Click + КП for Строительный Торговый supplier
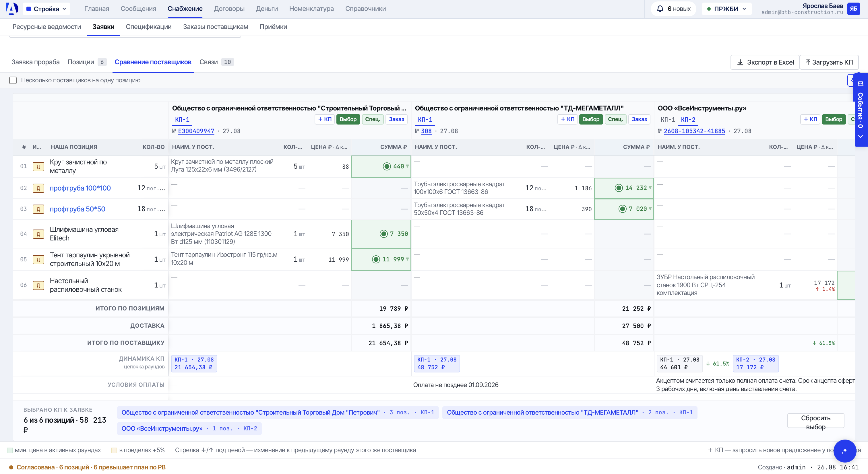The image size is (868, 474). coord(324,119)
